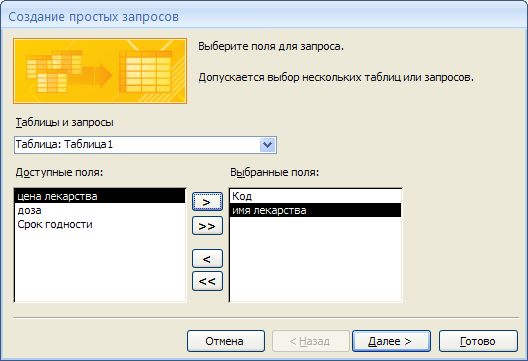Remove all fields with << button
This screenshot has width=528, height=361.
coord(207,281)
